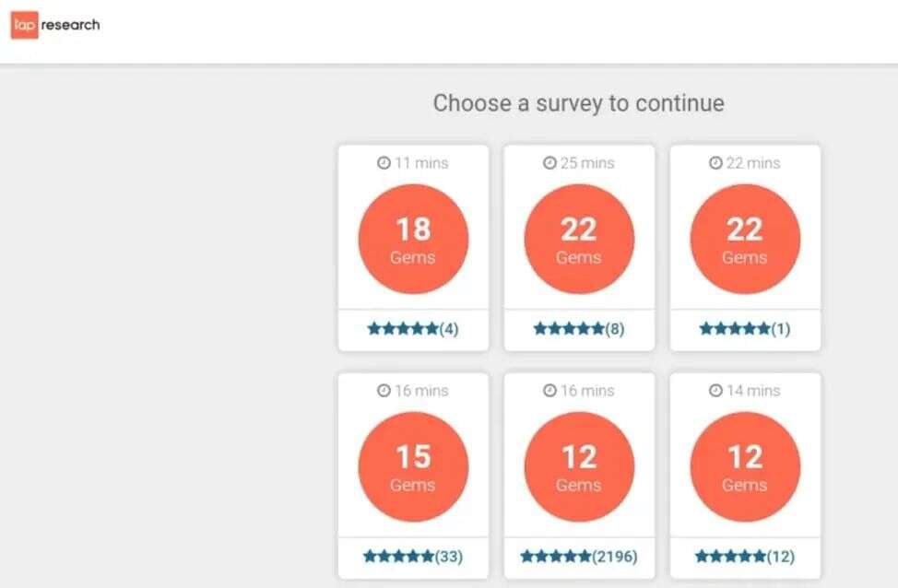Open the (2196) reviews link
Screen dimensions: 898x588
point(615,557)
